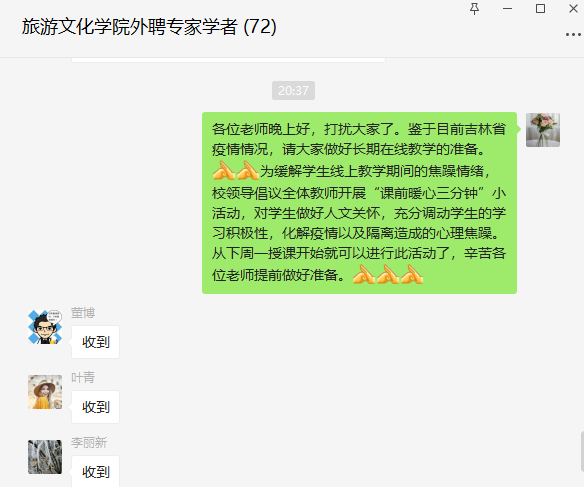
Task: Click the flower bouquet avatar of sender
Action: [x=543, y=130]
